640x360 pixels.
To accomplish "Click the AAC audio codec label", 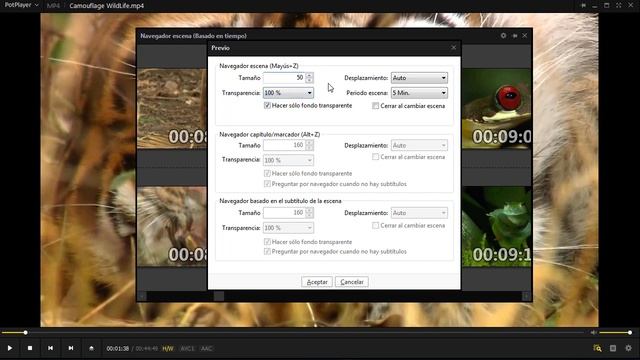I will click(x=207, y=349).
